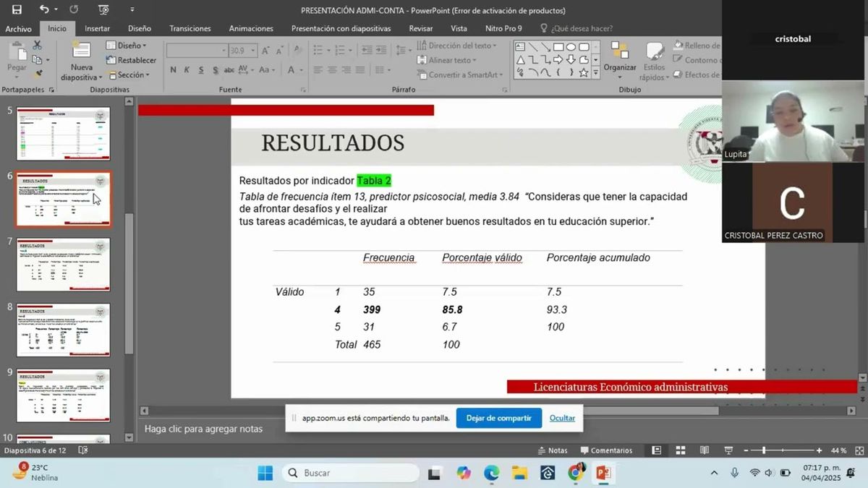
Task: Toggle bold (N) formatting
Action: tap(174, 70)
